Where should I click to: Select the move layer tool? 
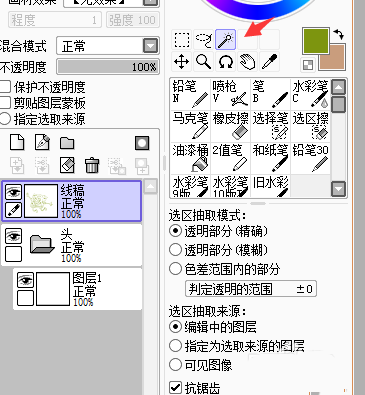pos(182,62)
